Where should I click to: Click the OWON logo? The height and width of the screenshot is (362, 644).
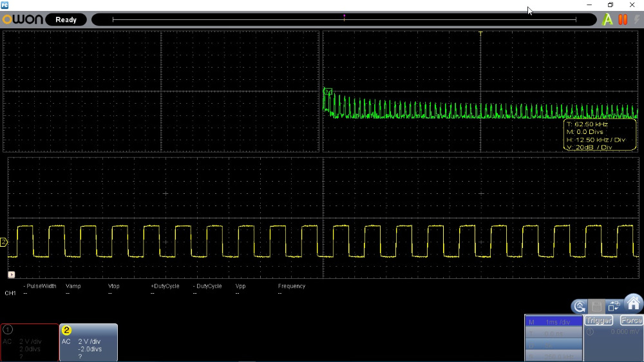click(x=23, y=19)
